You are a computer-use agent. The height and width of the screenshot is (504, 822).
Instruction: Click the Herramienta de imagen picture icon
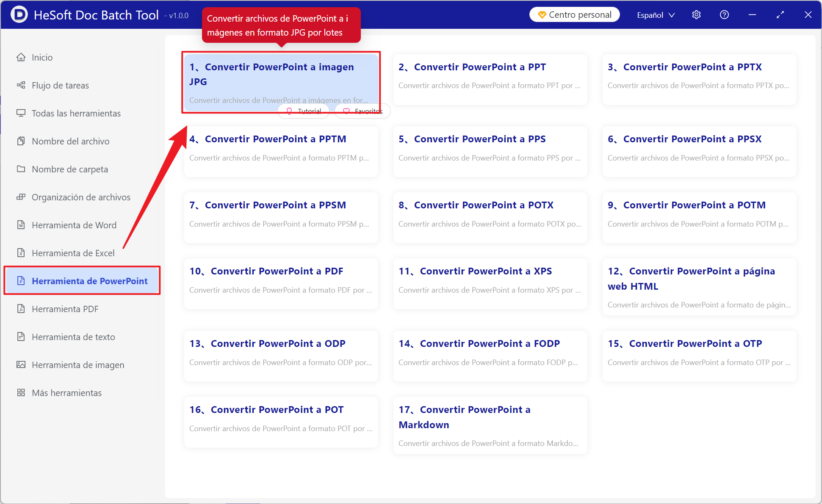coord(21,365)
